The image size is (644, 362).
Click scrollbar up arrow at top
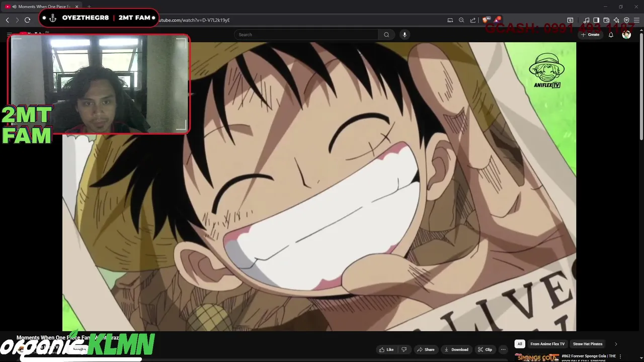click(641, 30)
